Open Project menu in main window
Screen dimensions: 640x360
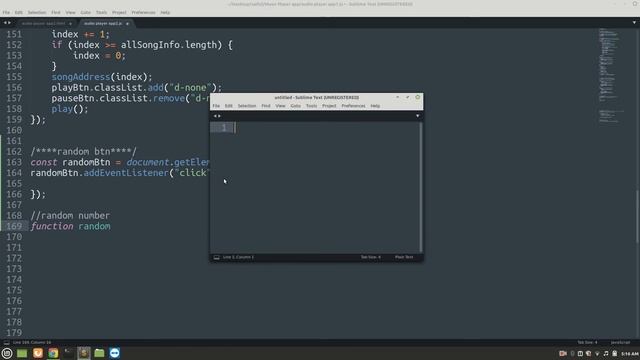[x=119, y=12]
